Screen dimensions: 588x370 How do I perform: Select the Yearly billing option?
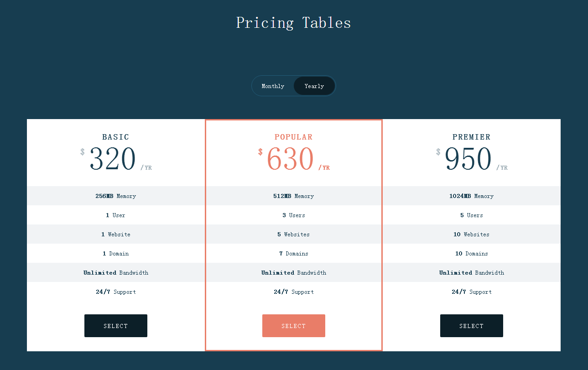pos(314,86)
